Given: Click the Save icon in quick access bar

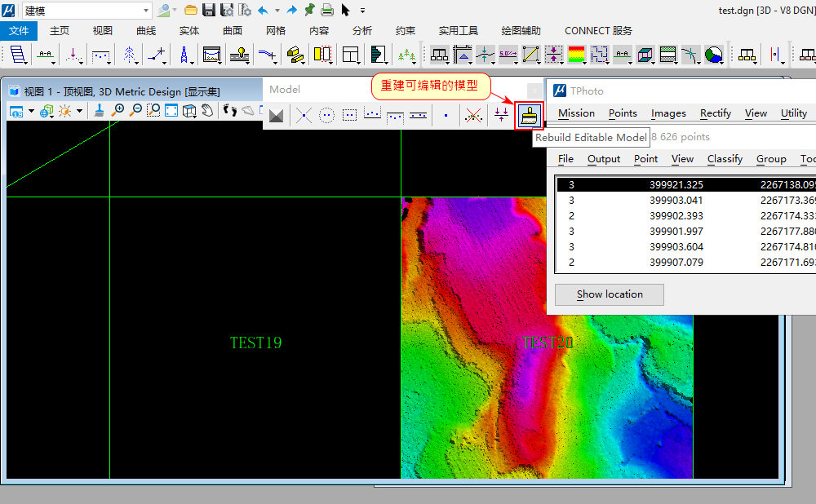Looking at the screenshot, I should (x=209, y=10).
